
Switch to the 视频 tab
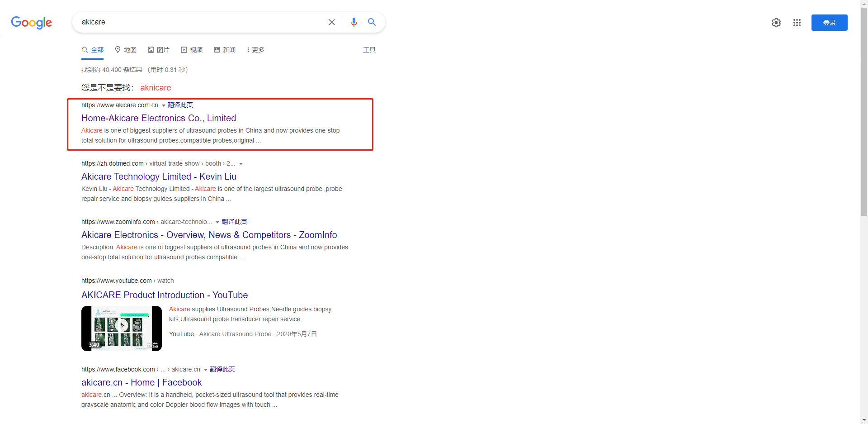point(192,50)
